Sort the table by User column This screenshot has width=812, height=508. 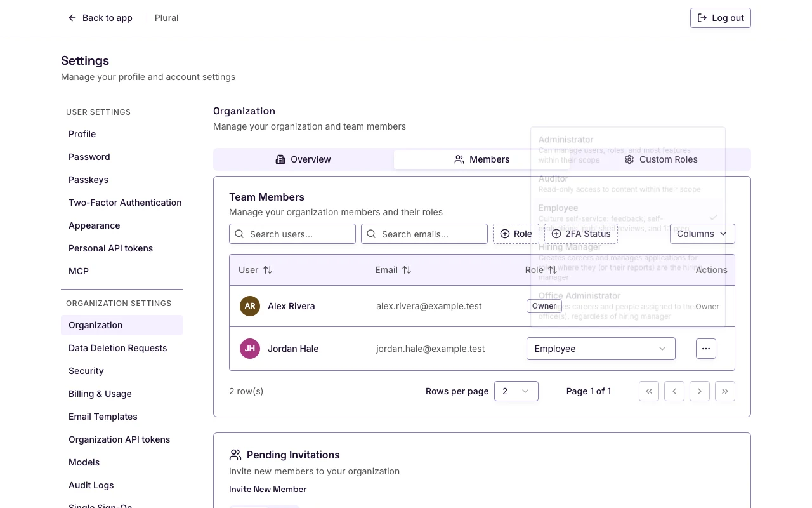point(255,270)
